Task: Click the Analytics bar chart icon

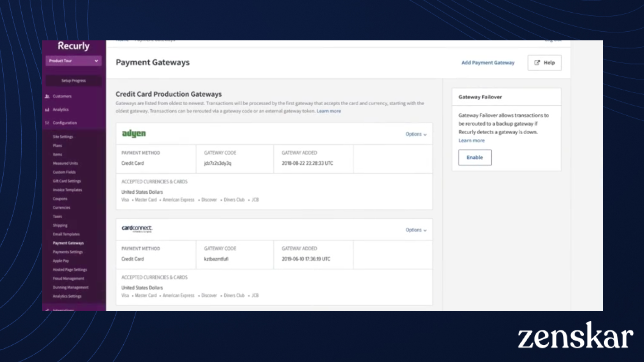Action: pyautogui.click(x=47, y=110)
